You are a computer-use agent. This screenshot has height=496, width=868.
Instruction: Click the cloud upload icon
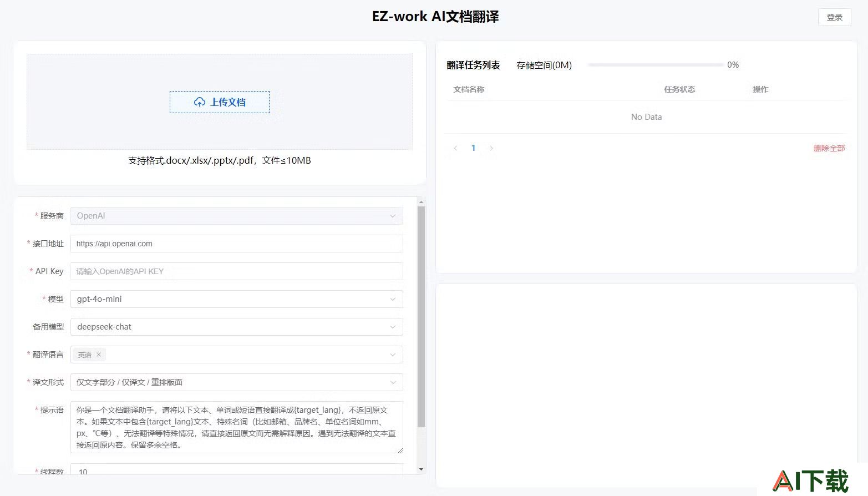[200, 102]
